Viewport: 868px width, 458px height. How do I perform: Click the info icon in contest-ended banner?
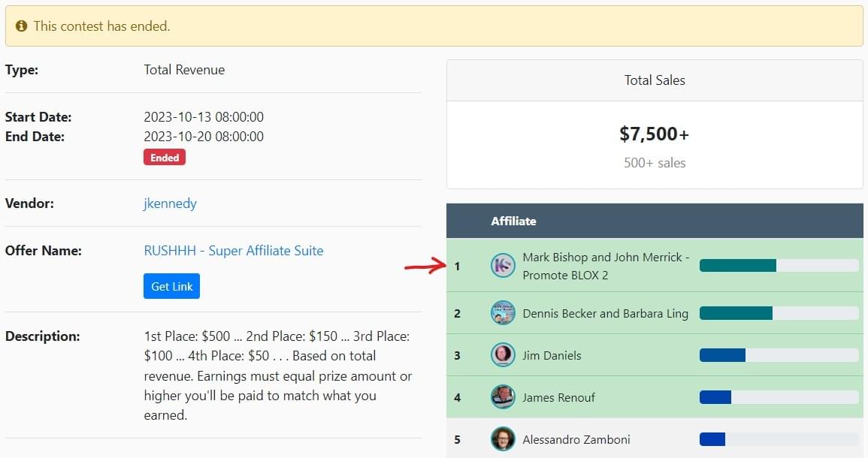[x=22, y=26]
